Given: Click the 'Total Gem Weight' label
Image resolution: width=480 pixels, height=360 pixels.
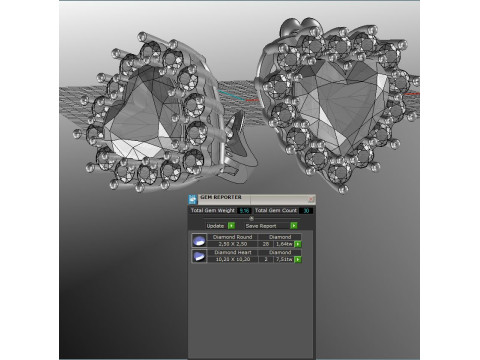Looking at the screenshot, I should point(213,211).
